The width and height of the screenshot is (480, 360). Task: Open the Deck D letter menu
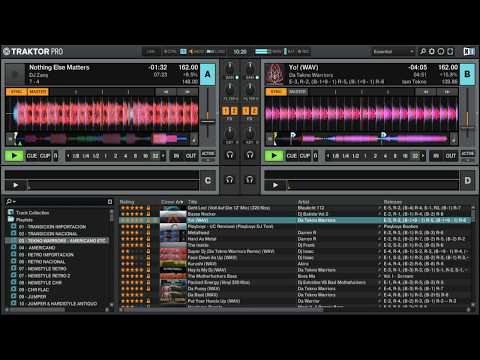468,180
